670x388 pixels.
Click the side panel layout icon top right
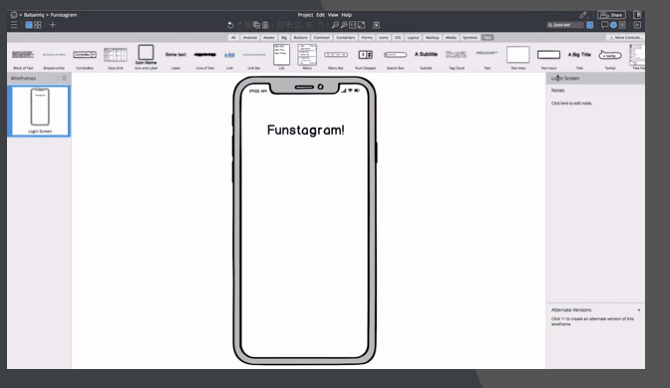[x=637, y=15]
